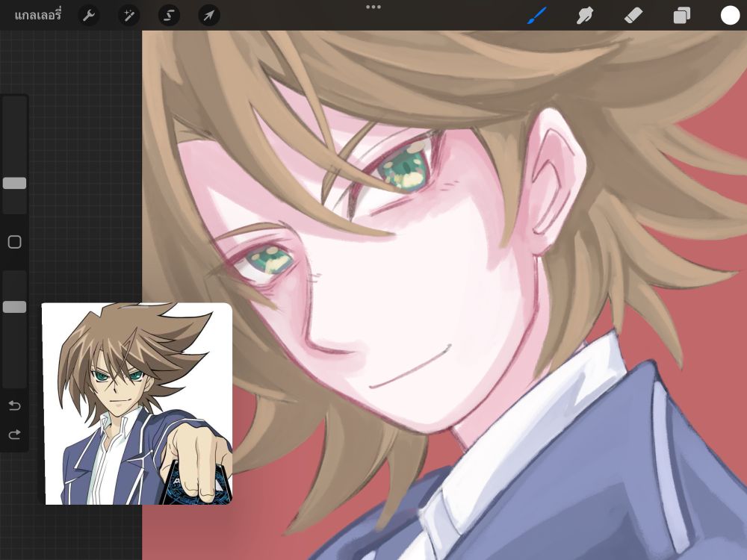This screenshot has width=747, height=560.
Task: Open the Layers panel
Action: [x=682, y=16]
